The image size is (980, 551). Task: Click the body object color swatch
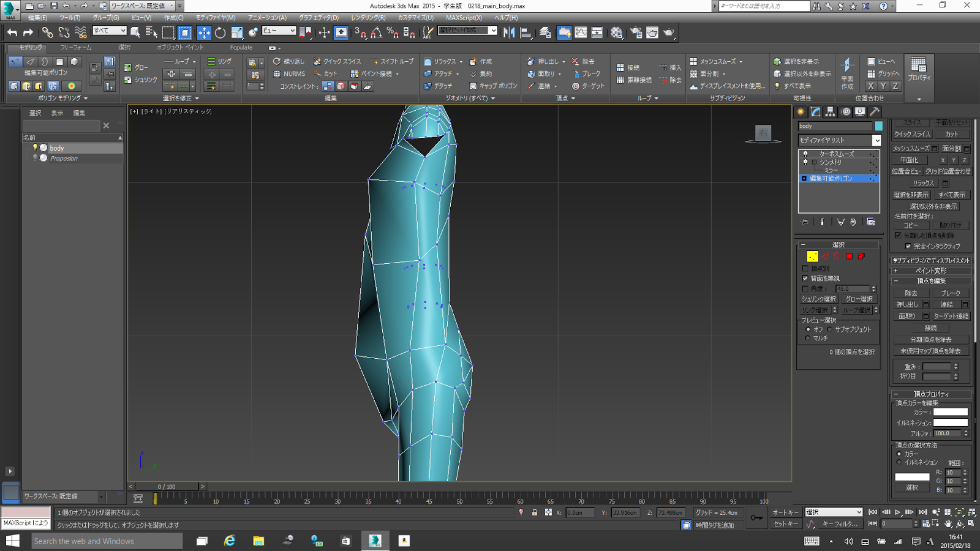point(878,126)
